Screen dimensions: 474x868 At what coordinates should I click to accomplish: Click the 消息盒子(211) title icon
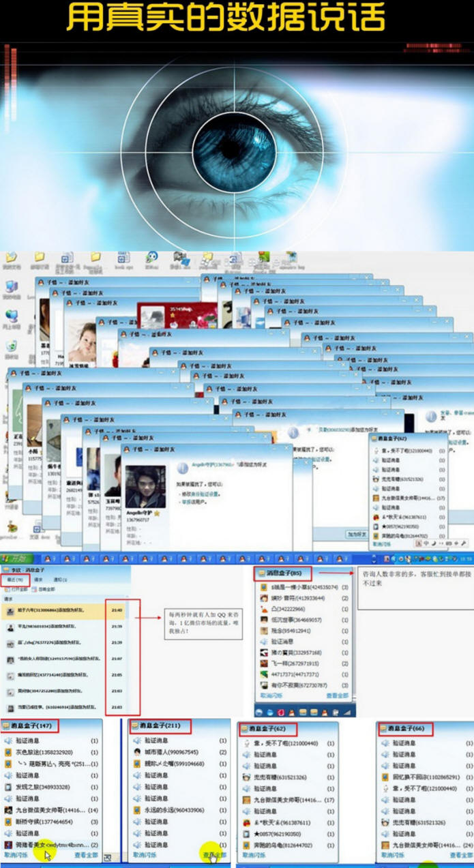[135, 727]
